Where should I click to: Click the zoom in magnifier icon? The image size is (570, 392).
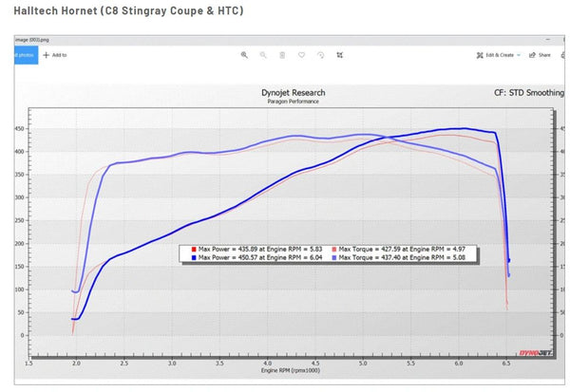[245, 55]
